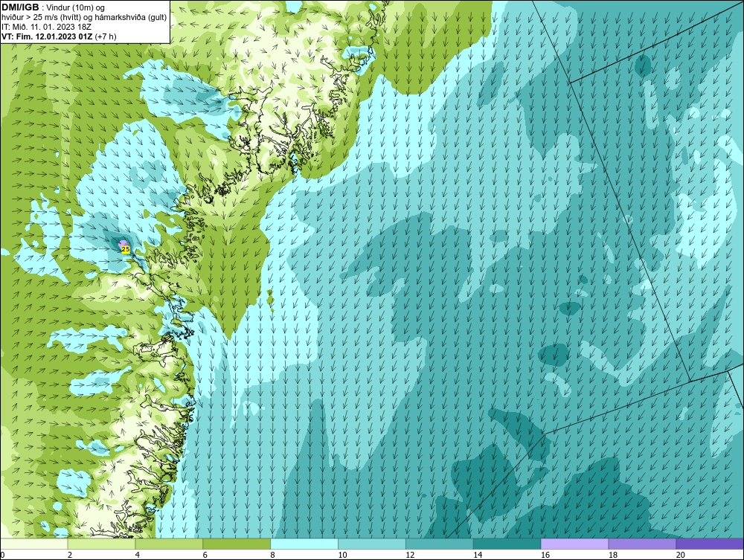Select the 18–20 m/s purple swatch
This screenshot has height=560, width=744.
click(x=643, y=544)
